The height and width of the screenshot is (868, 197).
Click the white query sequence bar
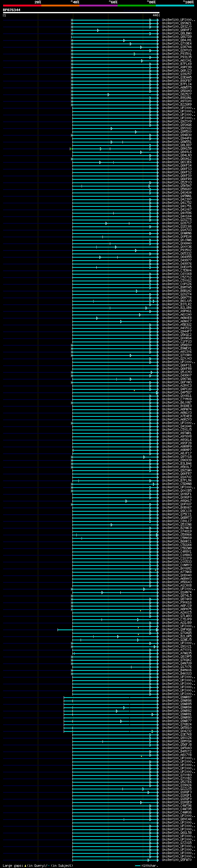click(x=81, y=12)
